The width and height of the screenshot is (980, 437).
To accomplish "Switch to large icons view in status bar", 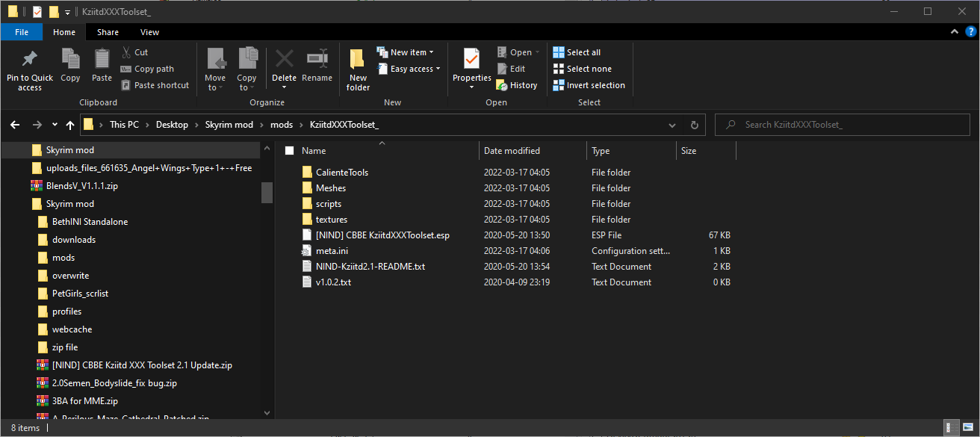I will 967,428.
